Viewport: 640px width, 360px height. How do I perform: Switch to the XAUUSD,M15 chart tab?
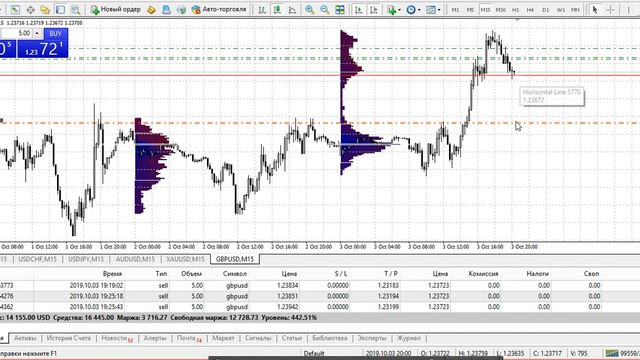[185, 259]
